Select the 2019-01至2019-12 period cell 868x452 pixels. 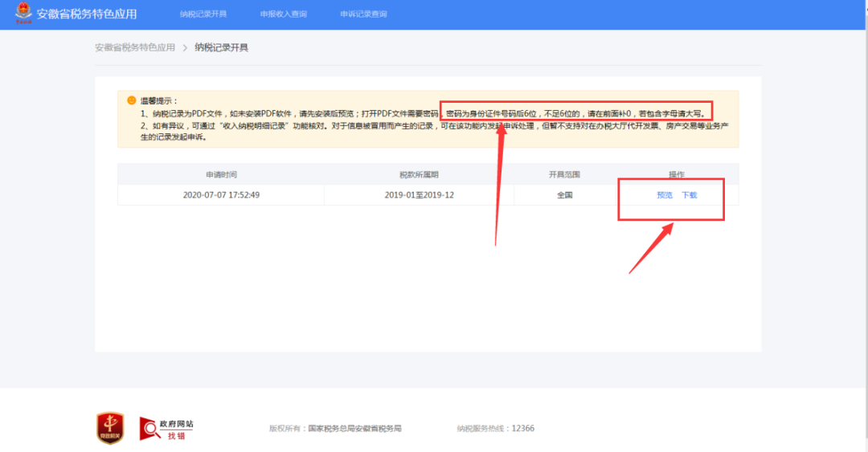(x=419, y=195)
